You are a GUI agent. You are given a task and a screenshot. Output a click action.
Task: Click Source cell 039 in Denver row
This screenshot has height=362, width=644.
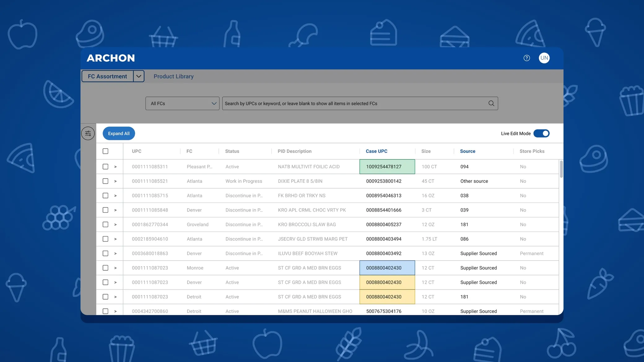point(464,210)
